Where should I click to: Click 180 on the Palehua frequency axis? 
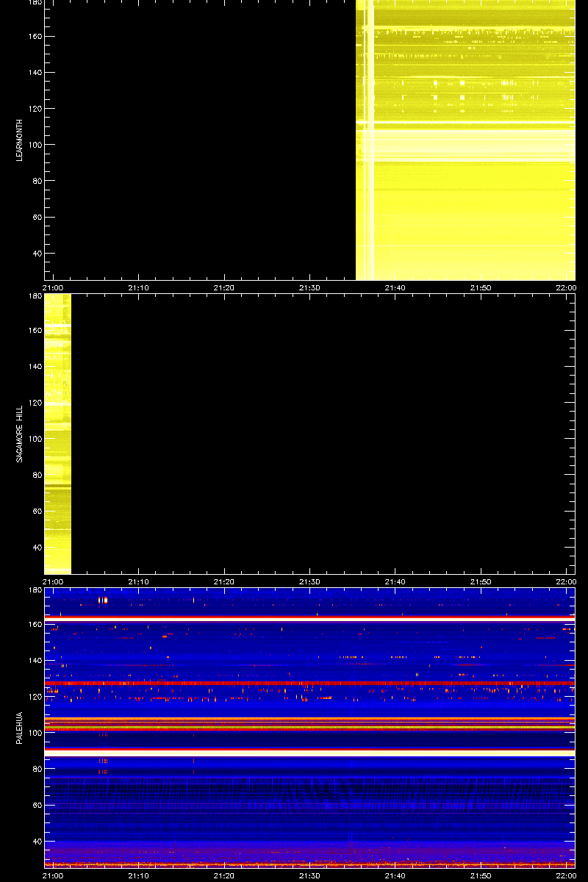[35, 590]
